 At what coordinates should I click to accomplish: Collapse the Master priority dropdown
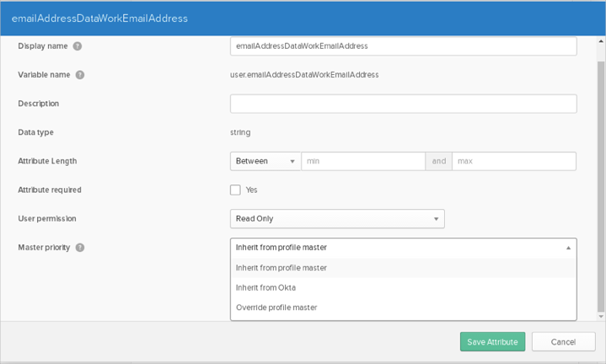pyautogui.click(x=403, y=248)
